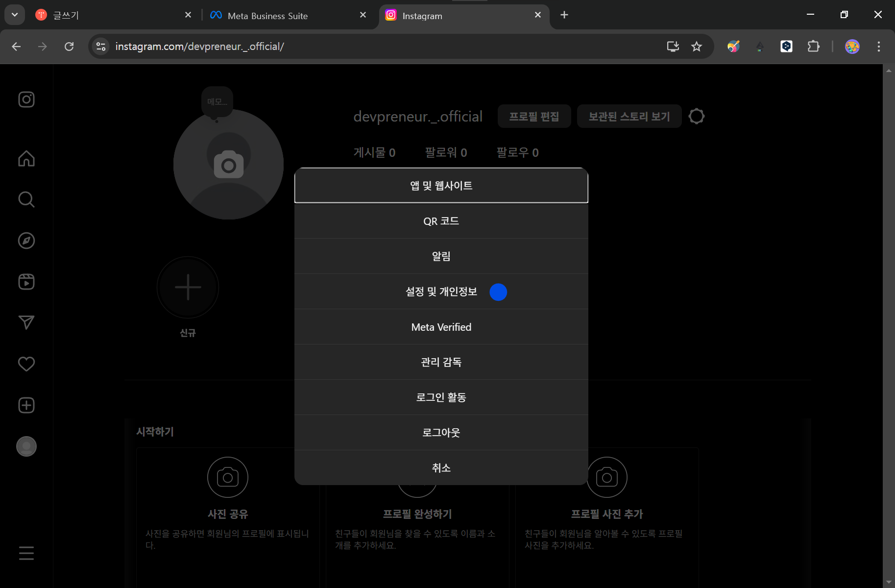Click the page scrollbar down arrow

click(x=889, y=582)
